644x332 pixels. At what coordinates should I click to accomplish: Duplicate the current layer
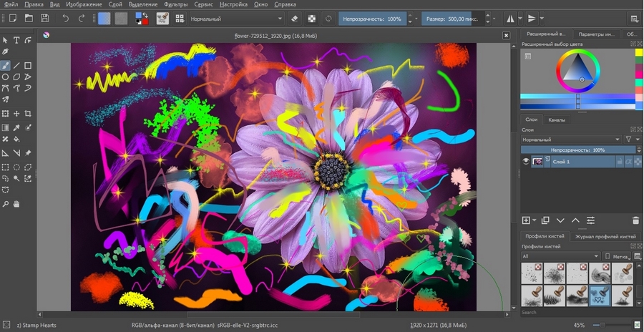(545, 220)
